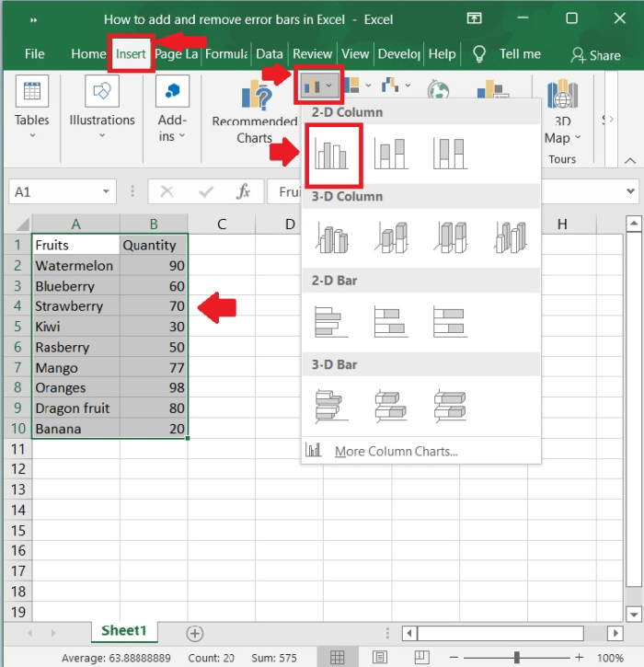Open the Help tab
644x667 pixels.
click(442, 54)
